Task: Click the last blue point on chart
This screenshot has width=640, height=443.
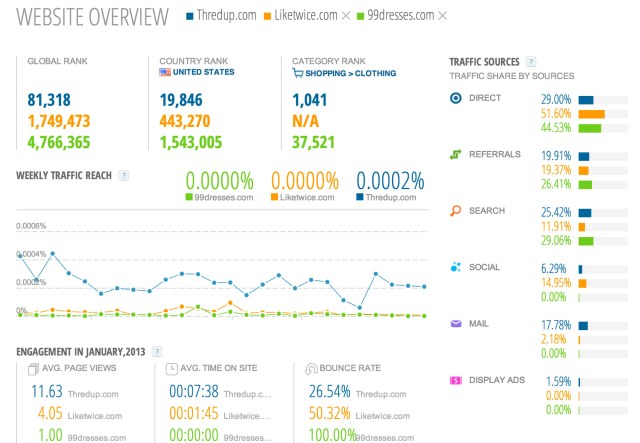Action: (x=424, y=287)
